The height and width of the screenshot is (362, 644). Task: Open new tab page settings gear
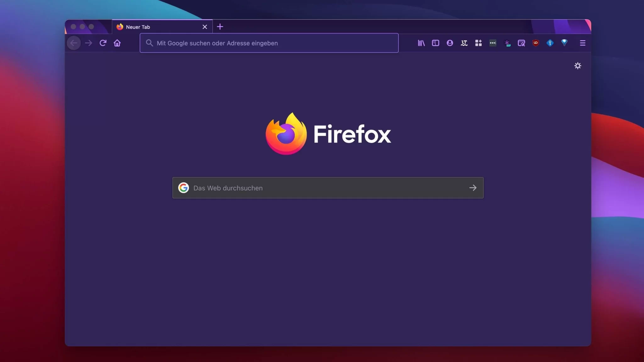(x=578, y=66)
